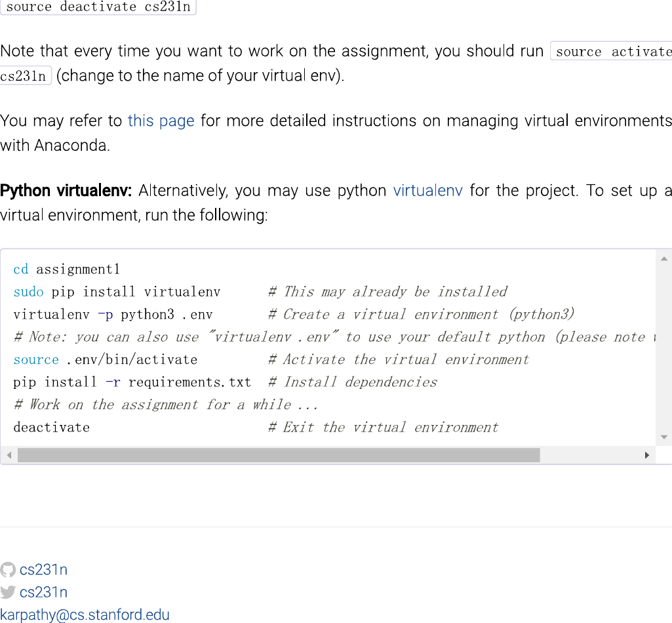Follow the "virtualenv" hyperlink
This screenshot has width=672, height=623.
point(427,191)
